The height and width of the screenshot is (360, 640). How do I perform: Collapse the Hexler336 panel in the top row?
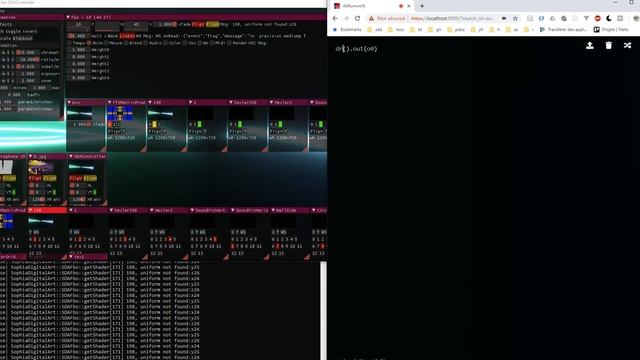click(x=231, y=102)
